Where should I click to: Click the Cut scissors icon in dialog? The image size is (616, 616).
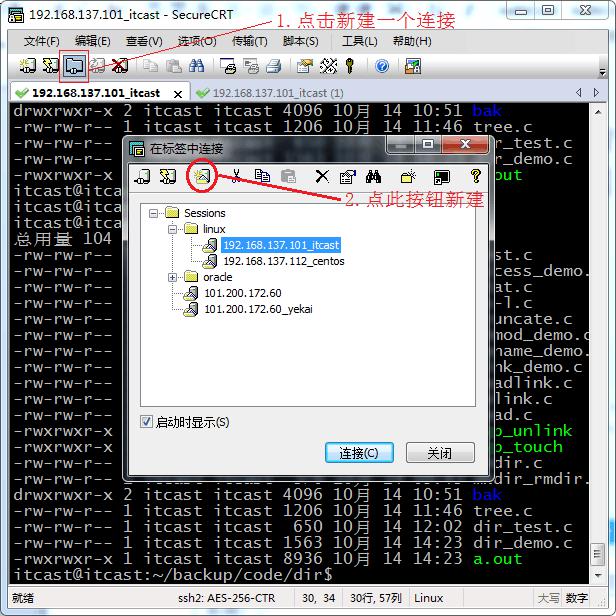coord(236,176)
